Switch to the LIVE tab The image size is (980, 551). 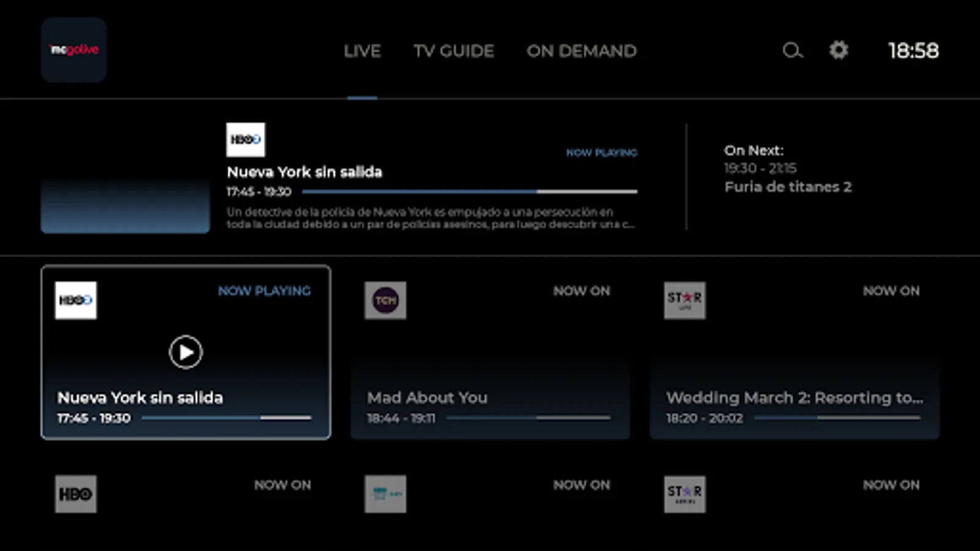click(x=362, y=51)
